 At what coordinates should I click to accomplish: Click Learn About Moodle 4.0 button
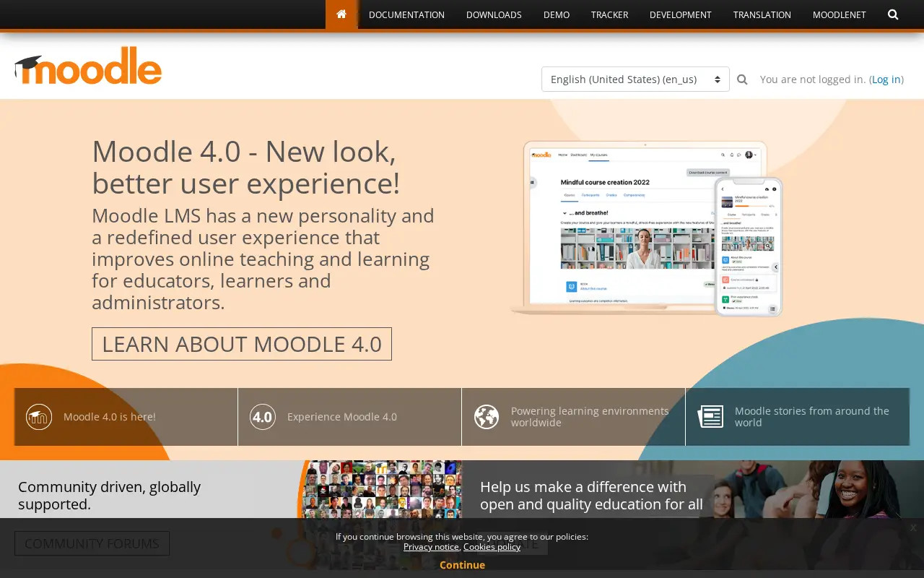point(242,344)
